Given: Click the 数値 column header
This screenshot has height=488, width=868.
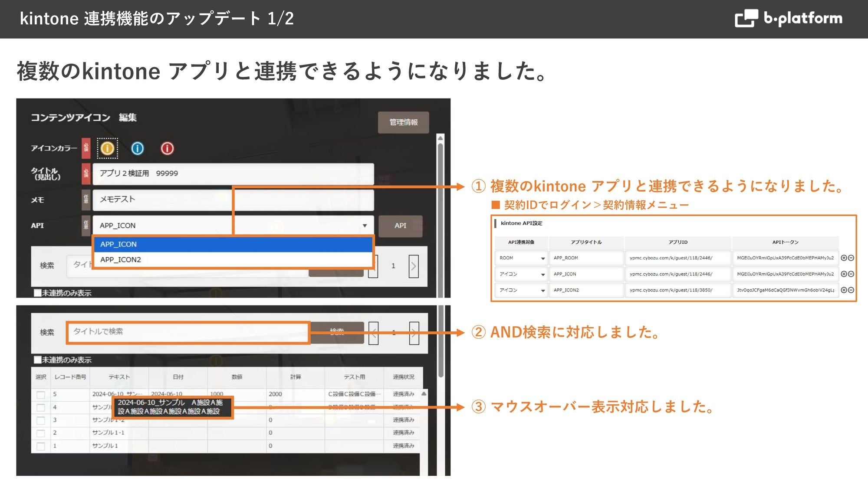Looking at the screenshot, I should (237, 377).
